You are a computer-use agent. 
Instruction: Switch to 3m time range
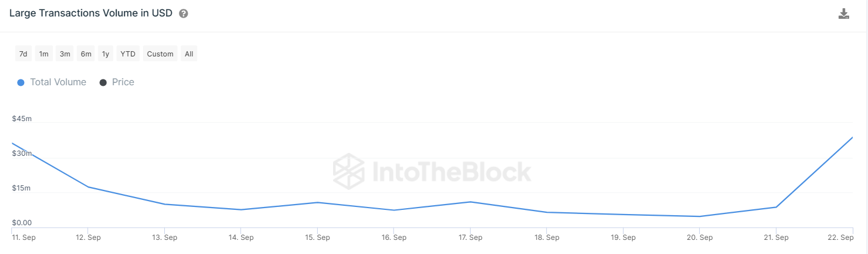click(65, 54)
